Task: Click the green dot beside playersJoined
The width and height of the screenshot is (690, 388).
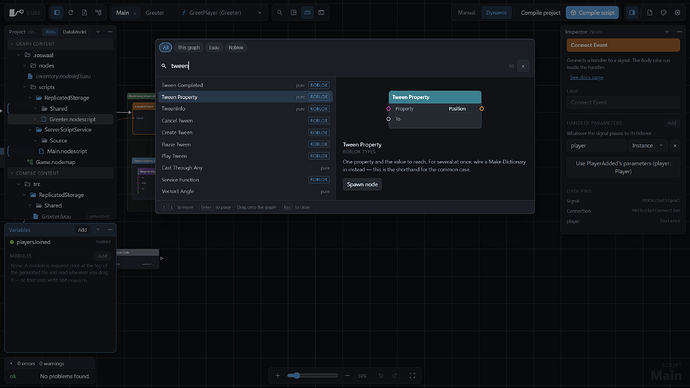Action: [12, 242]
